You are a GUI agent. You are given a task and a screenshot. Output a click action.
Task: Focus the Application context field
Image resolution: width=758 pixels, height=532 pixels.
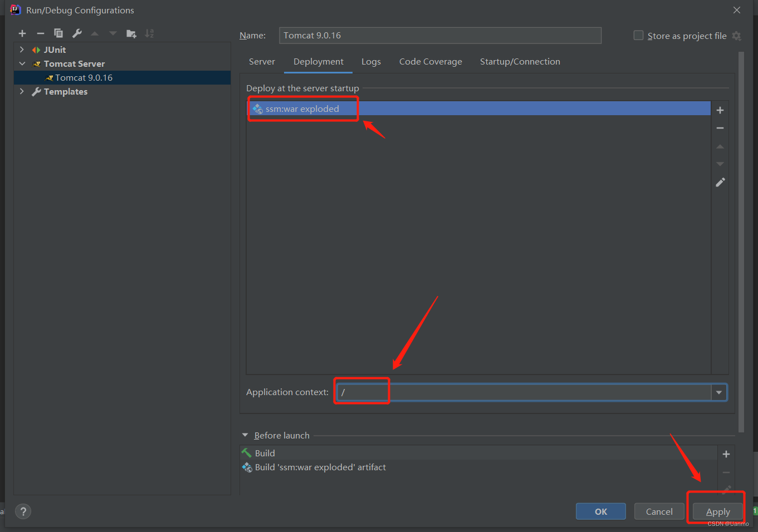click(x=524, y=392)
